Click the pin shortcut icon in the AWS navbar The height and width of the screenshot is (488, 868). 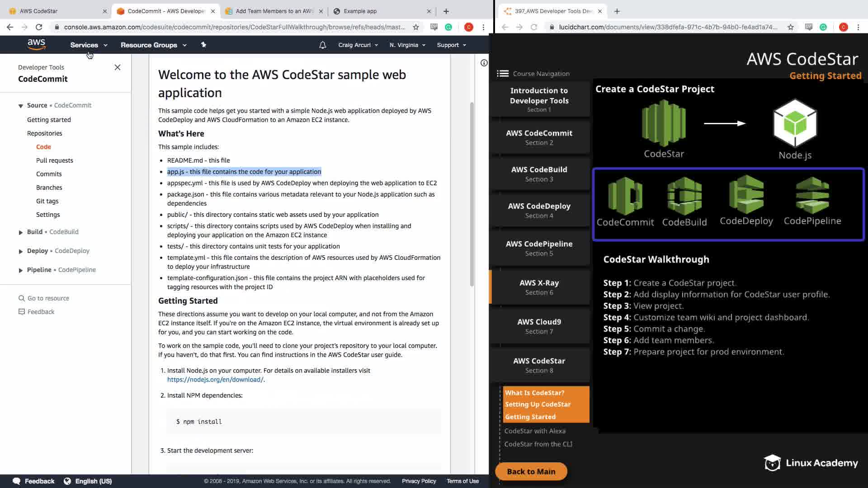(203, 45)
